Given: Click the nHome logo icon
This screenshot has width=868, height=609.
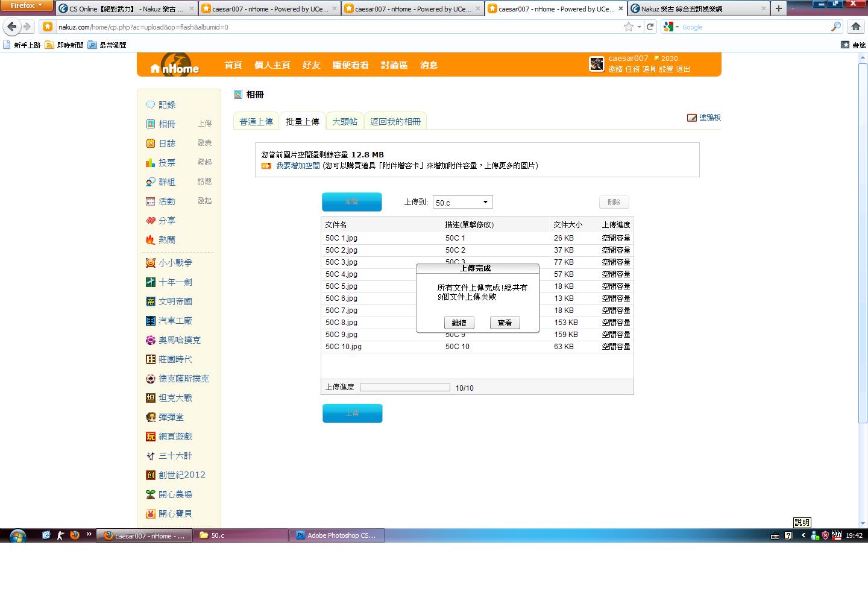Looking at the screenshot, I should pos(175,65).
